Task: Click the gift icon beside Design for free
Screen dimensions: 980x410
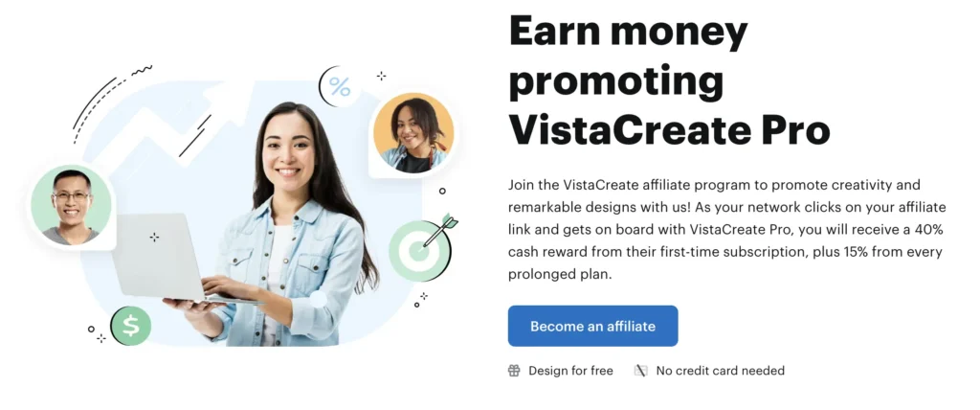Action: pyautogui.click(x=514, y=371)
